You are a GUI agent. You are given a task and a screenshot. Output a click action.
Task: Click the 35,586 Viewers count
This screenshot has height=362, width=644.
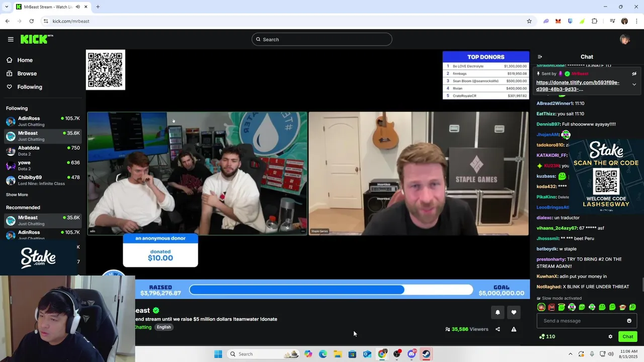tap(466, 329)
